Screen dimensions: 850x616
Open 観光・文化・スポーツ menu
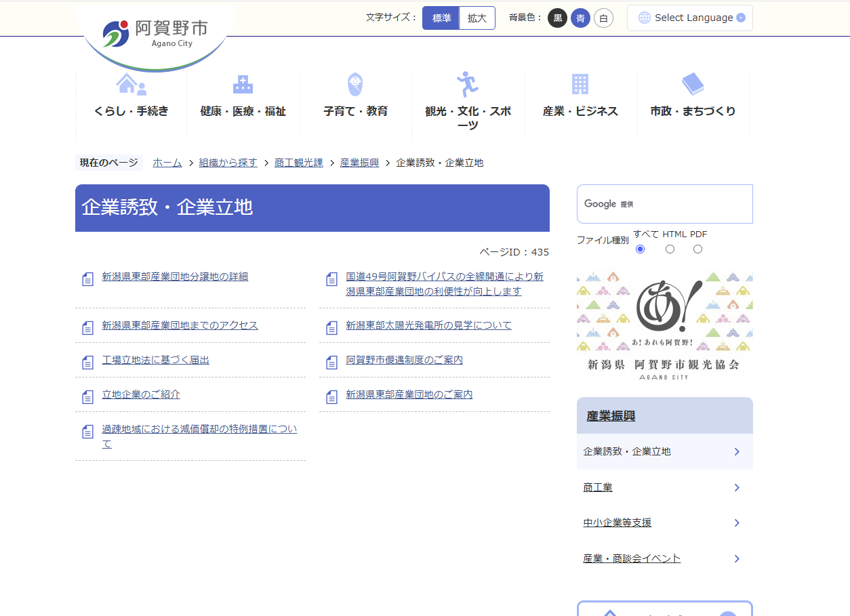point(468,118)
